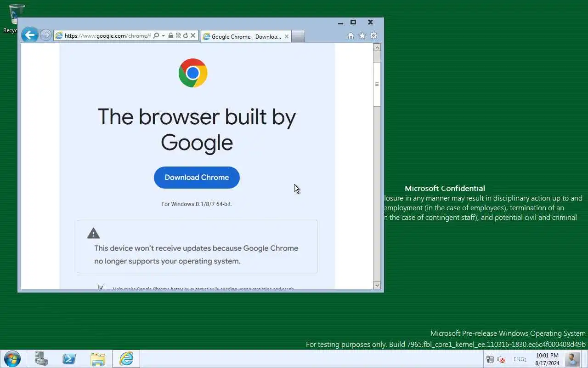The width and height of the screenshot is (588, 368).
Task: Click 'For Windows 8.1/8/7 64-bit.' text
Action: [x=197, y=204]
